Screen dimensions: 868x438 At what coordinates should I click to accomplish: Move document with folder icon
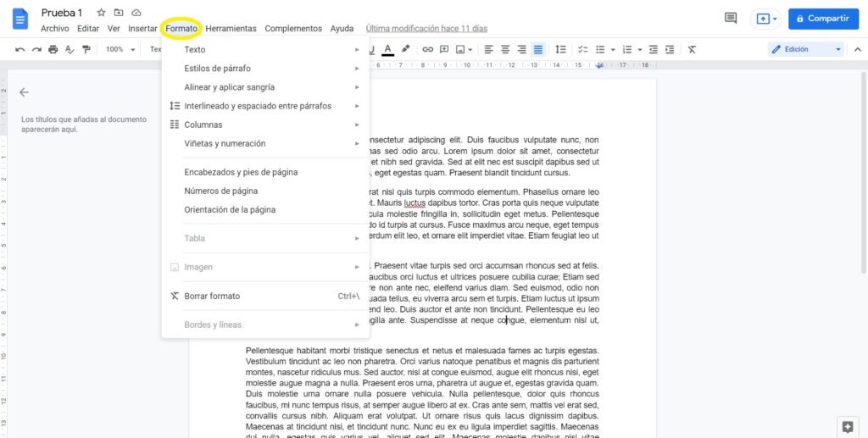pyautogui.click(x=119, y=13)
